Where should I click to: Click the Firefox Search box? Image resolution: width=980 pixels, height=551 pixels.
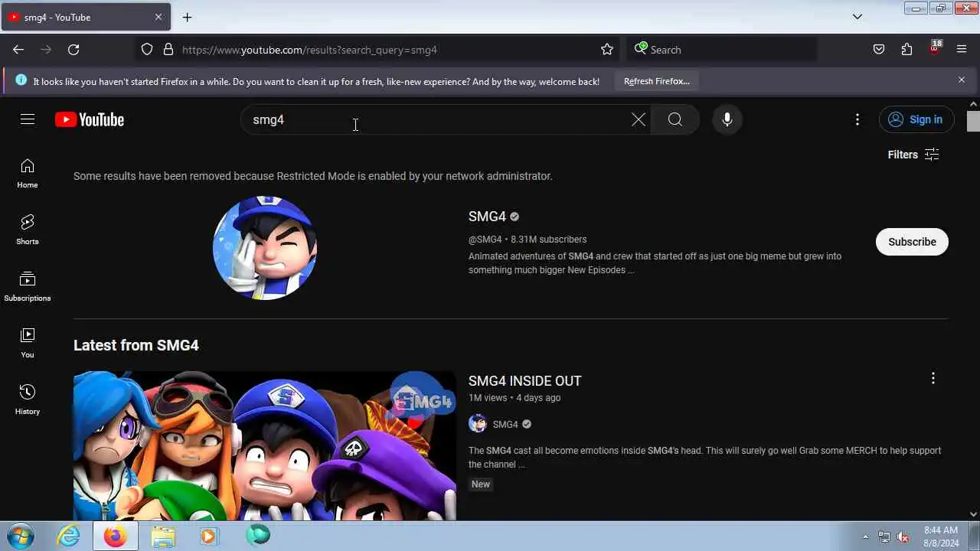click(x=721, y=50)
